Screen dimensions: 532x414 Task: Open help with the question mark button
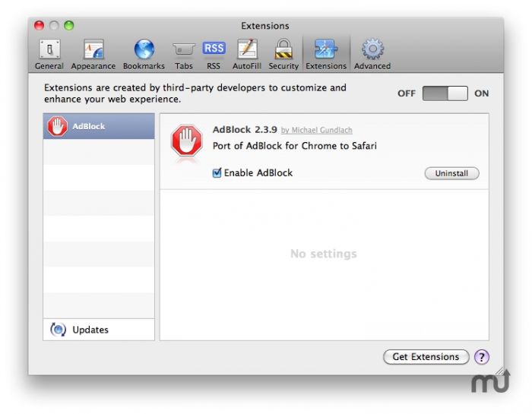pyautogui.click(x=481, y=357)
